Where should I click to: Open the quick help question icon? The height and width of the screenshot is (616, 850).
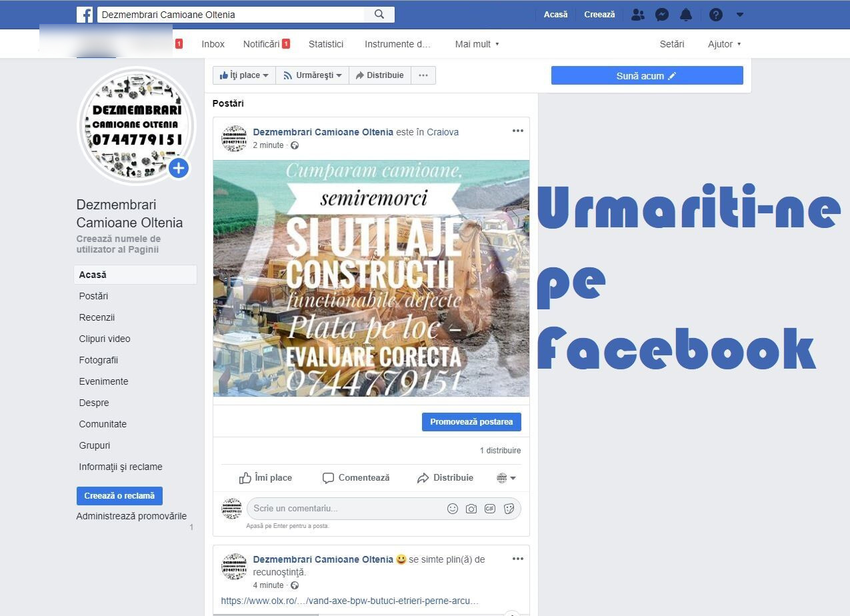click(x=716, y=15)
